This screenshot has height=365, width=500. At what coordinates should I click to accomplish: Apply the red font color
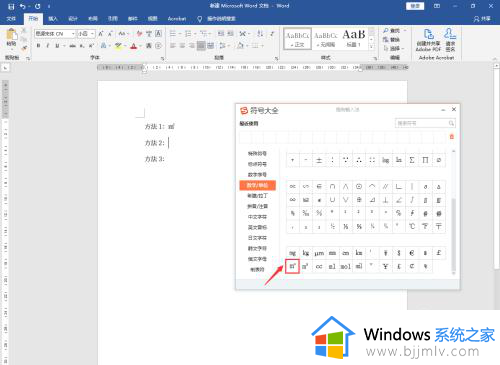tap(134, 46)
